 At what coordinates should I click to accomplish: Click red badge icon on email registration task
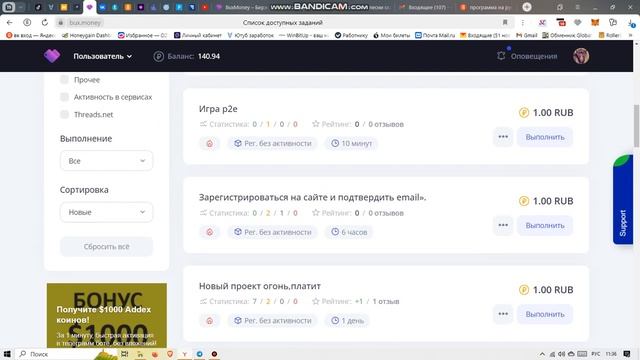[209, 232]
